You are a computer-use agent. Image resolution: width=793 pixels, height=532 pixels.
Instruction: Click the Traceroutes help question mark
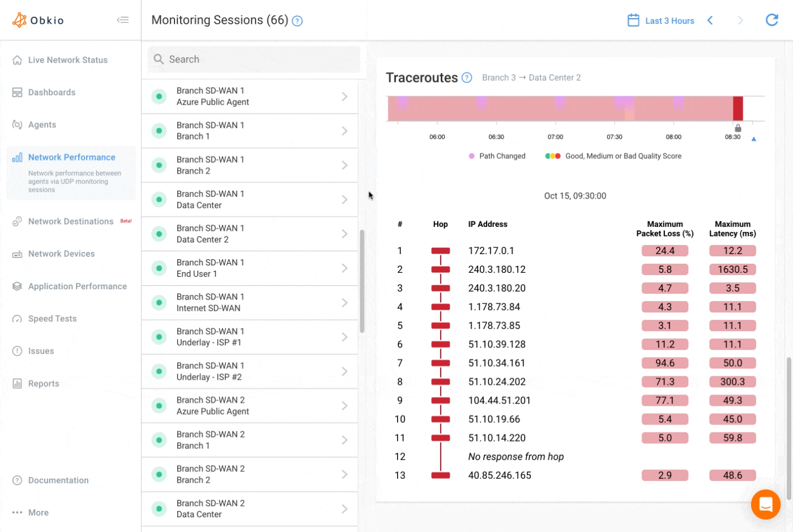tap(467, 77)
